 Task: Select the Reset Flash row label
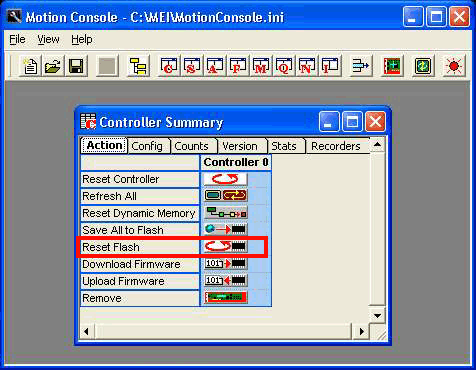click(x=140, y=247)
